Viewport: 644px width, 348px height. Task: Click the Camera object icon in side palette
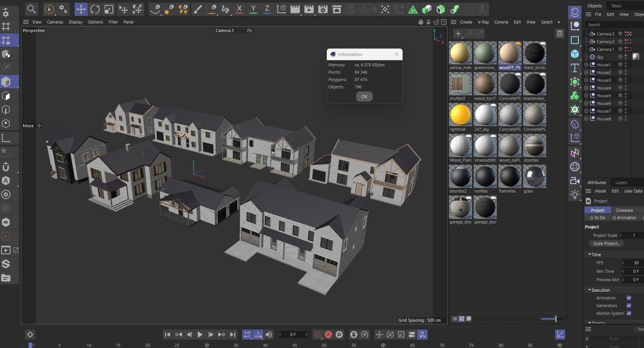tap(575, 181)
